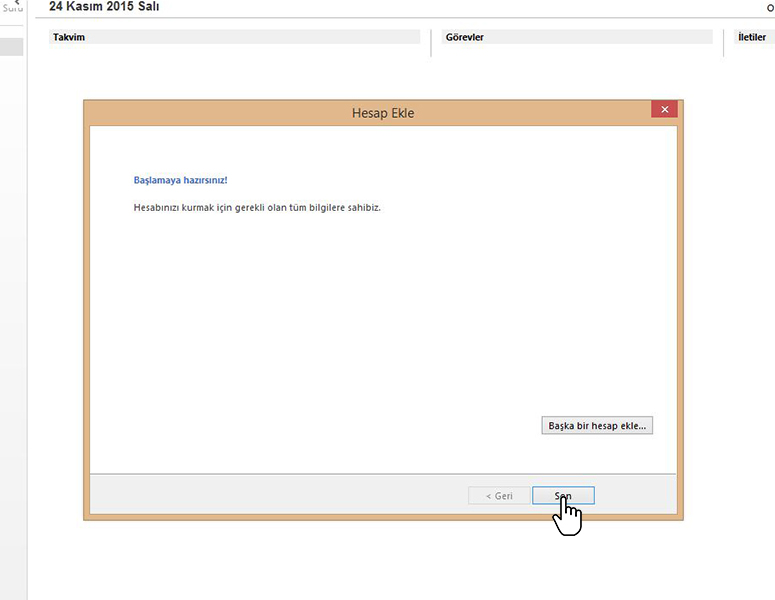Click the 'Başlamaya hazırsınız!' blue heading
Screen dimensions: 775x600
[x=180, y=180]
